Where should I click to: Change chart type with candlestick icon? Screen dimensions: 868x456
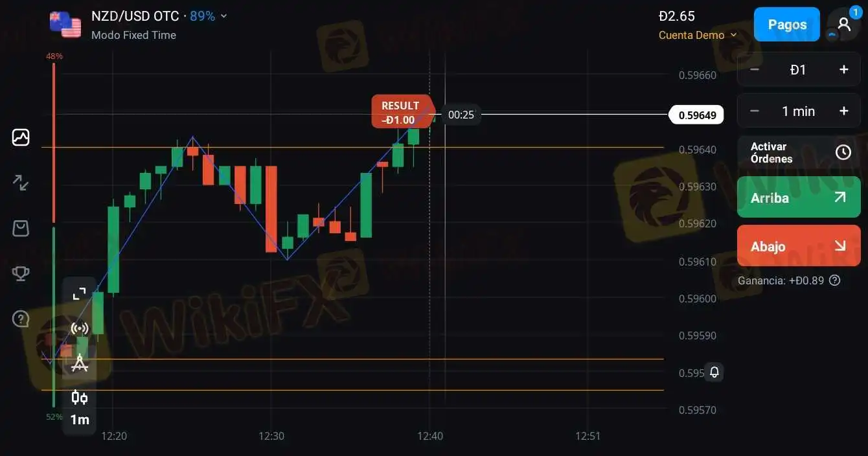click(79, 397)
